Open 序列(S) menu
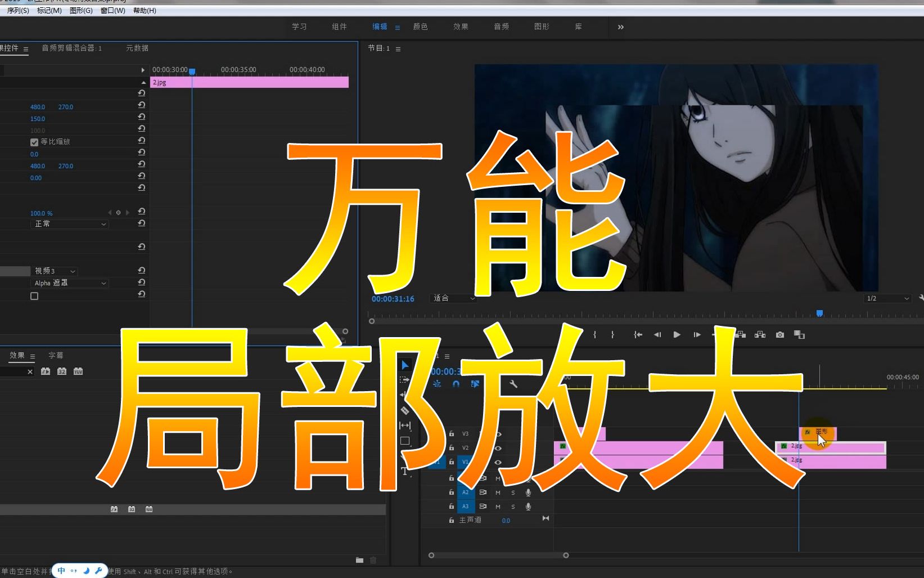 pos(18,11)
